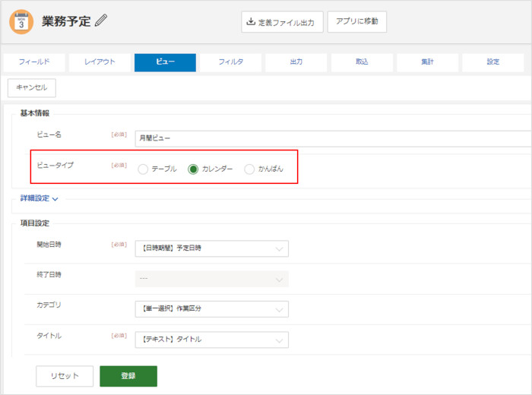Open the 取込 tab
The image size is (532, 395).
point(362,62)
